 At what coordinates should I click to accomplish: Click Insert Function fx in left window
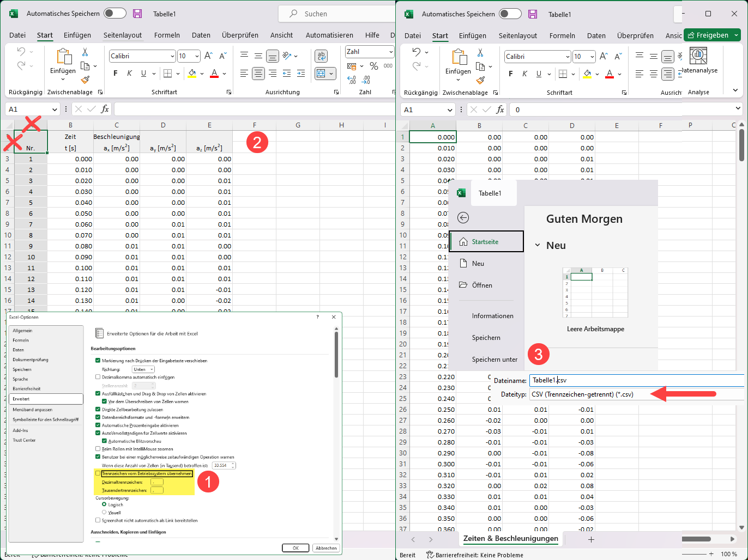(x=105, y=109)
